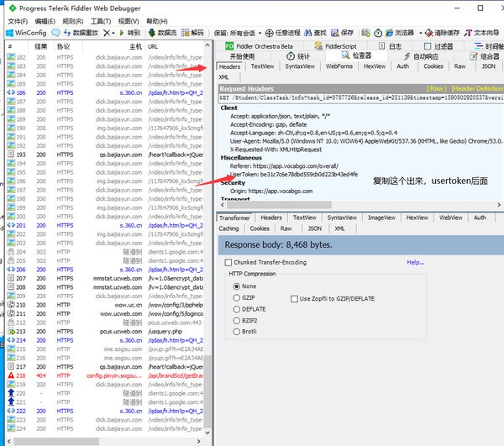504x446 pixels.
Task: Click the decode (解码) toolbar icon
Action: coord(185,32)
